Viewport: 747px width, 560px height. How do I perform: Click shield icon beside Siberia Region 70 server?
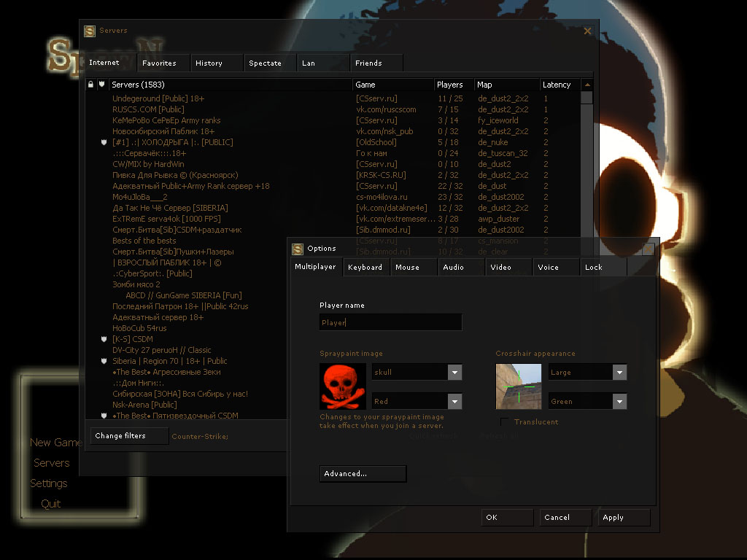(104, 361)
